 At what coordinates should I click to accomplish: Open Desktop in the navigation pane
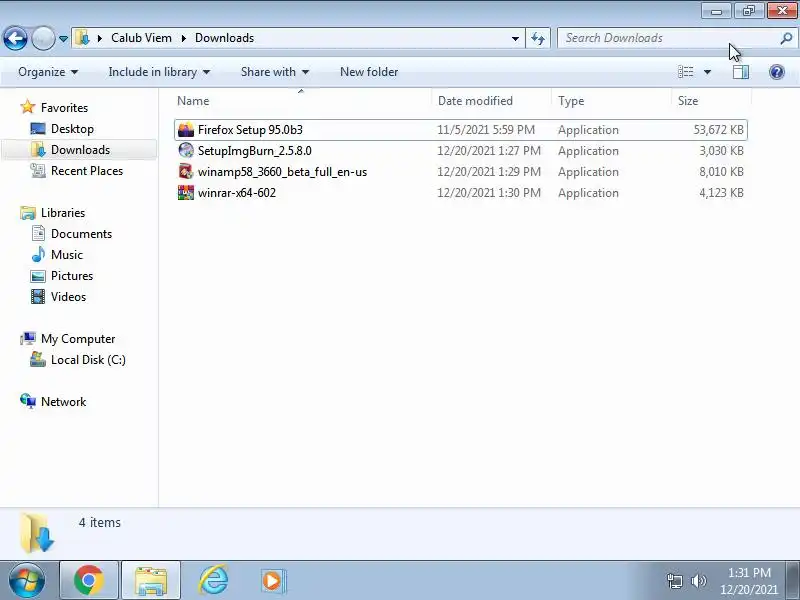(x=72, y=129)
